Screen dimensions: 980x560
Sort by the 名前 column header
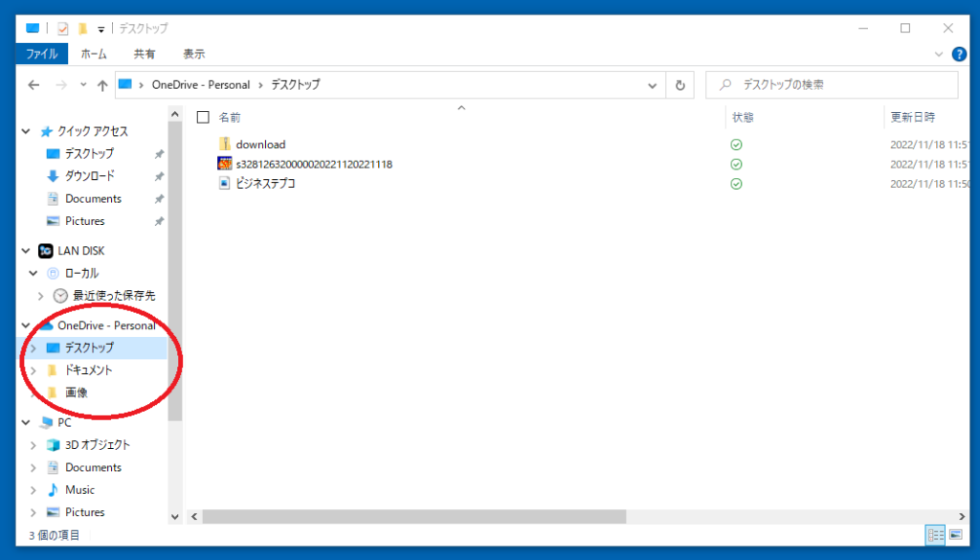tap(230, 118)
